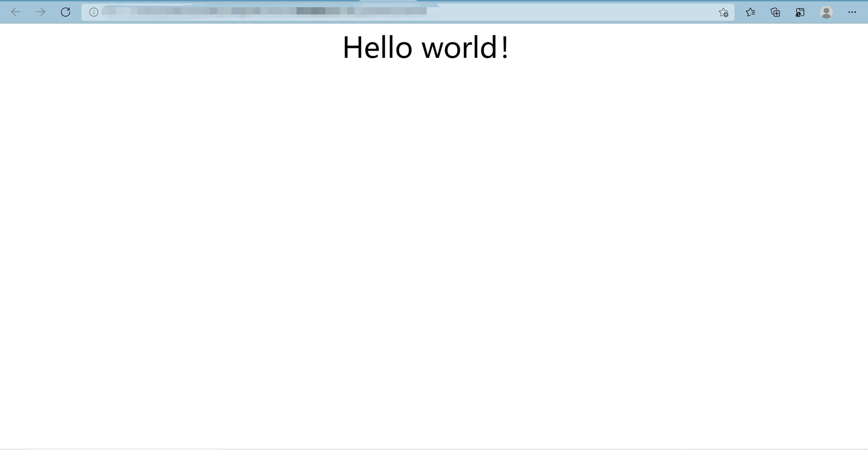The image size is (868, 450).
Task: Click the back navigation arrow
Action: [x=16, y=12]
